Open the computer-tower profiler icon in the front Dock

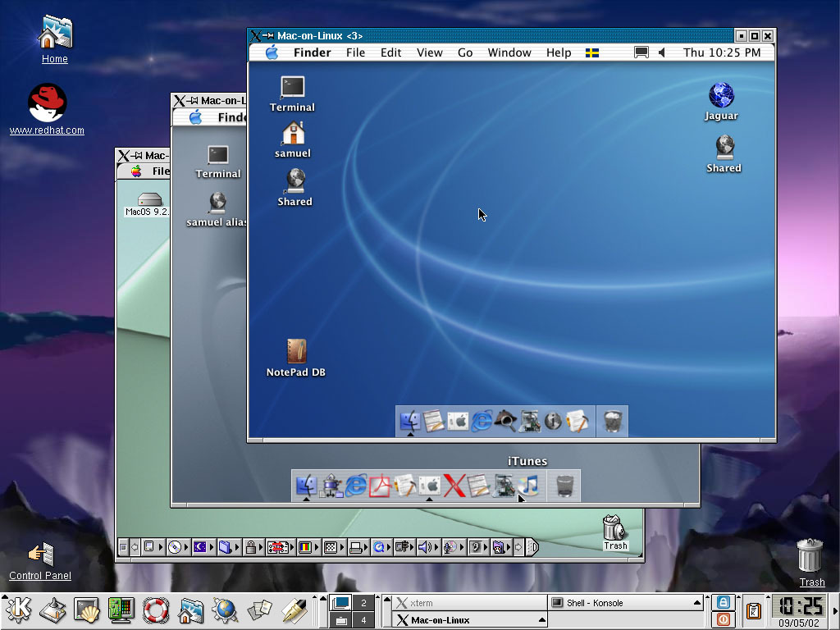(529, 421)
